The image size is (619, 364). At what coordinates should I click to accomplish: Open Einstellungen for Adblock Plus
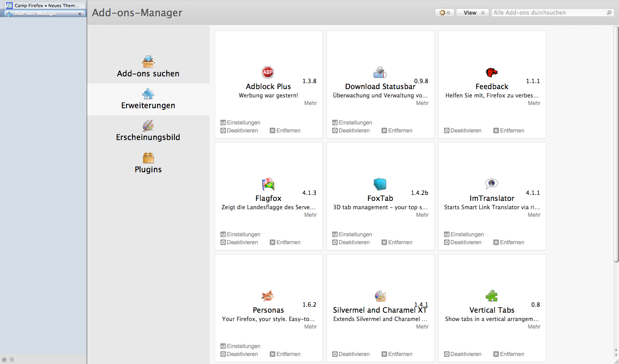click(240, 123)
